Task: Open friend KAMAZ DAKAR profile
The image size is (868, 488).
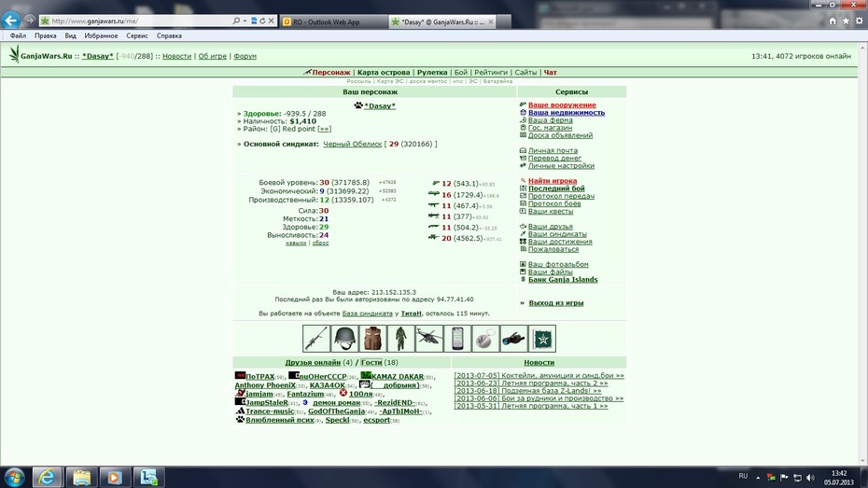Action: coord(398,377)
